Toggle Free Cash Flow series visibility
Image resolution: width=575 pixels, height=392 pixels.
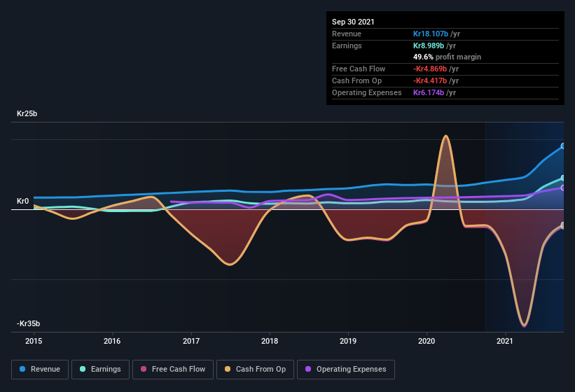[x=173, y=370]
